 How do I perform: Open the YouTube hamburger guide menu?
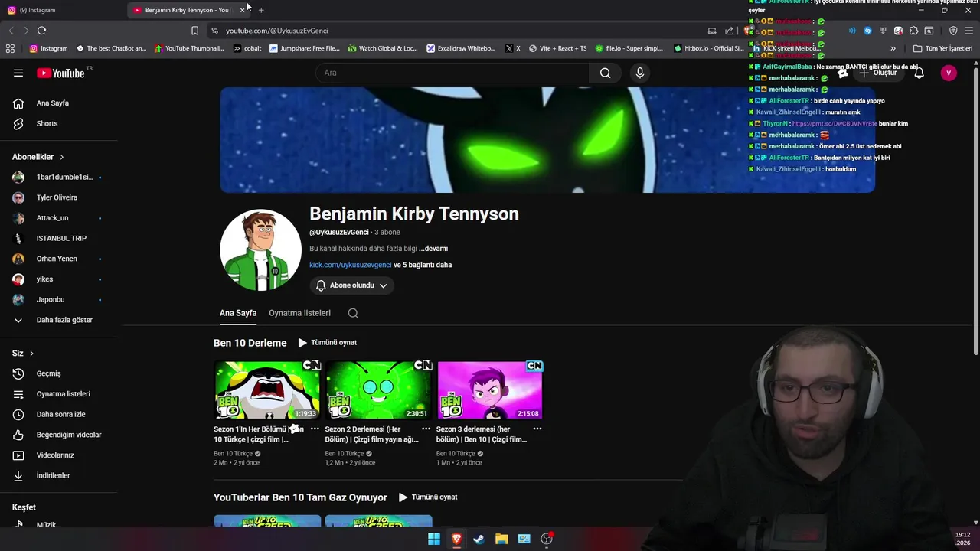[x=18, y=73]
